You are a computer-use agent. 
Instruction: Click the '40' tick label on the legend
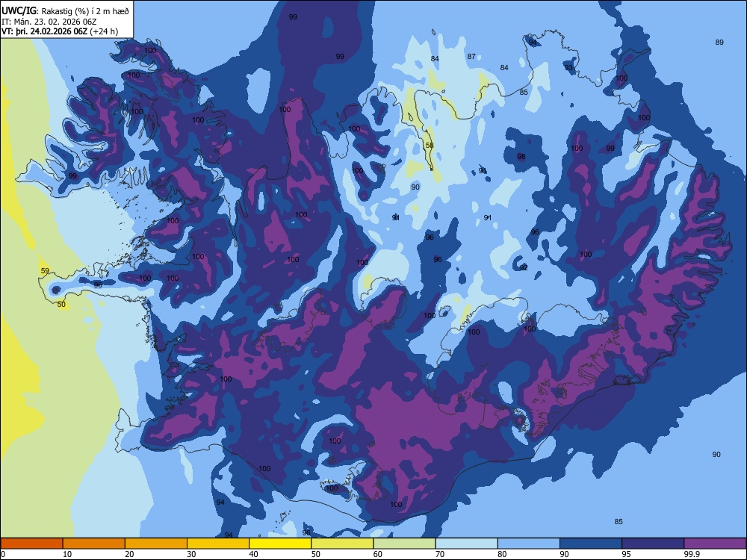(x=253, y=554)
